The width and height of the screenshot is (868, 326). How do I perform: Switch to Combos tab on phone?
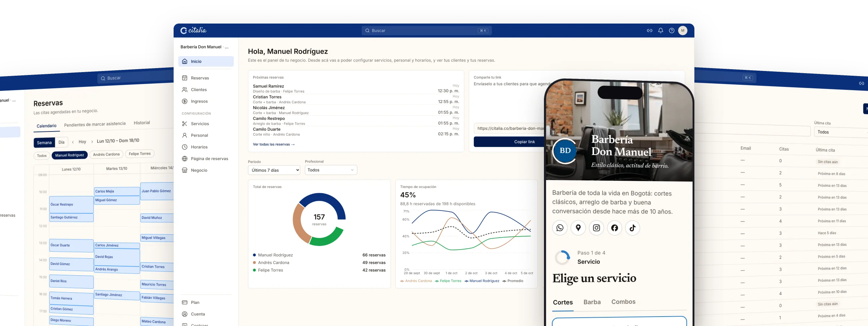click(624, 302)
